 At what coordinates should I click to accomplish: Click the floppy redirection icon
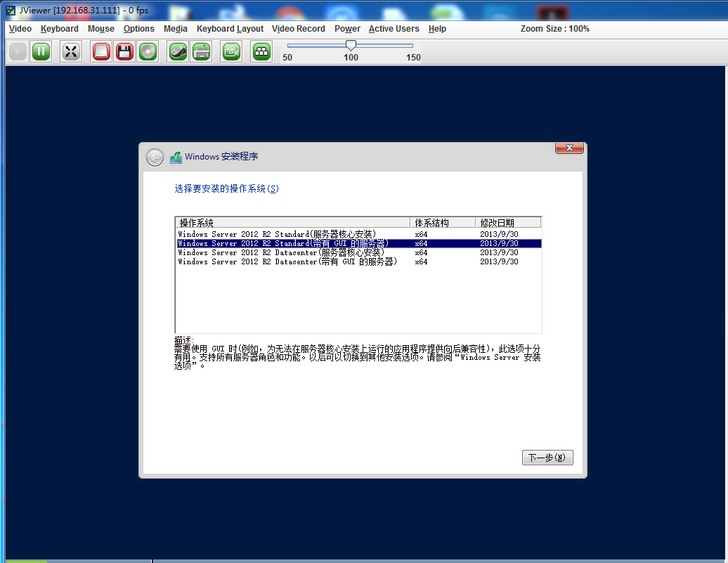[124, 51]
